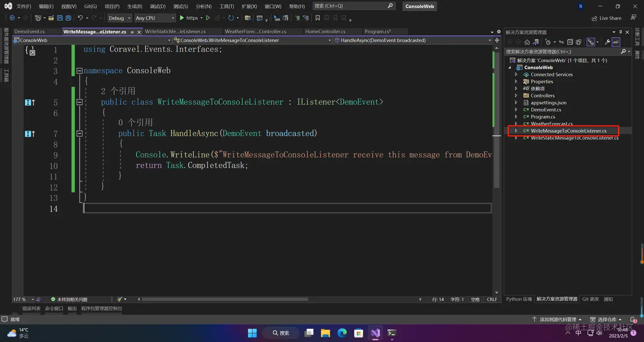Image resolution: width=644 pixels, height=342 pixels.
Task: Click Pending Changes Filter clock icon
Action: pos(548,42)
